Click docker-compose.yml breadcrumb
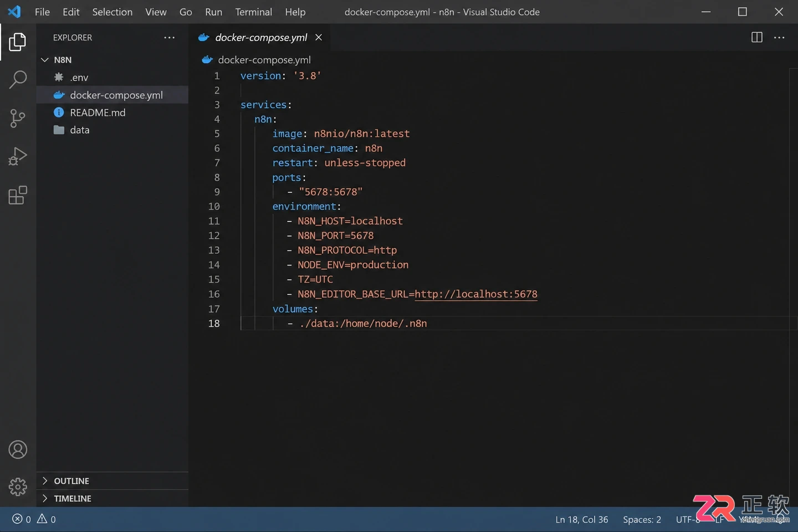Image resolution: width=798 pixels, height=532 pixels. click(x=264, y=60)
